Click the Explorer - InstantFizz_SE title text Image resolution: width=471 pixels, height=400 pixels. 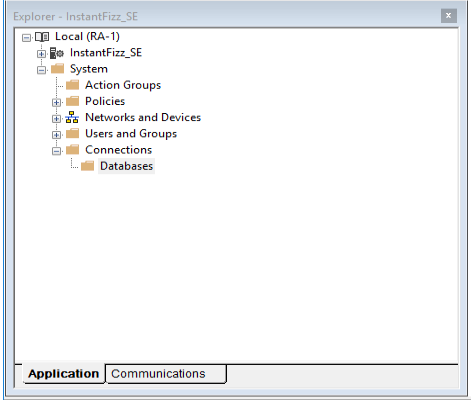click(75, 16)
